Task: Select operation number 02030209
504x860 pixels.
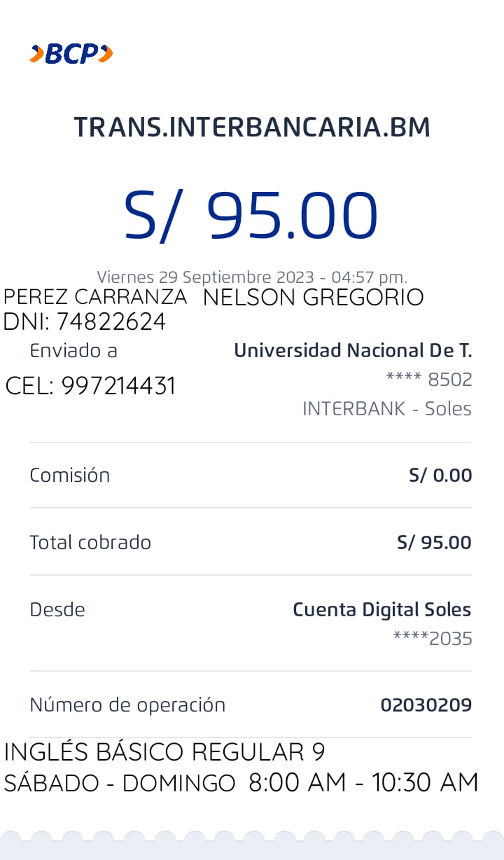Action: [x=426, y=705]
